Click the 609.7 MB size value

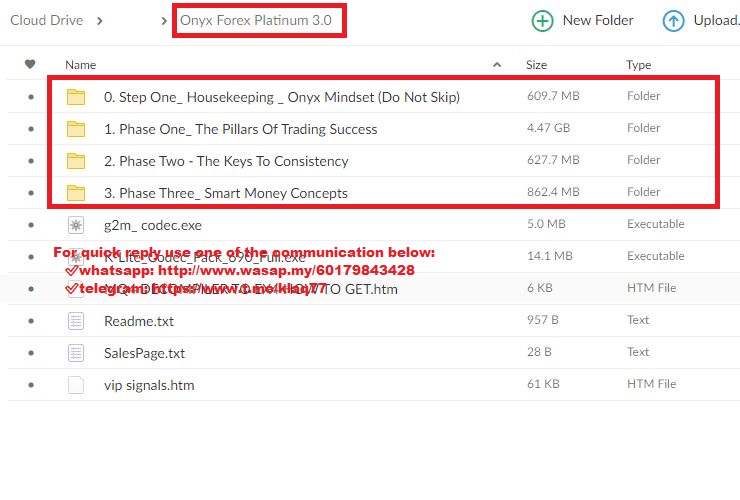(x=553, y=96)
